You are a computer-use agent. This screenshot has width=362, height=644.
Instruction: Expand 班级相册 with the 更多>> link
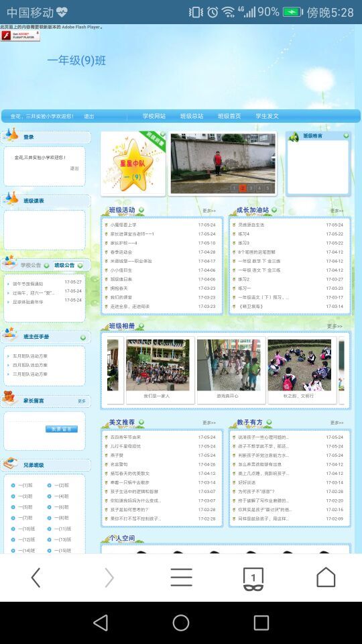tap(335, 326)
